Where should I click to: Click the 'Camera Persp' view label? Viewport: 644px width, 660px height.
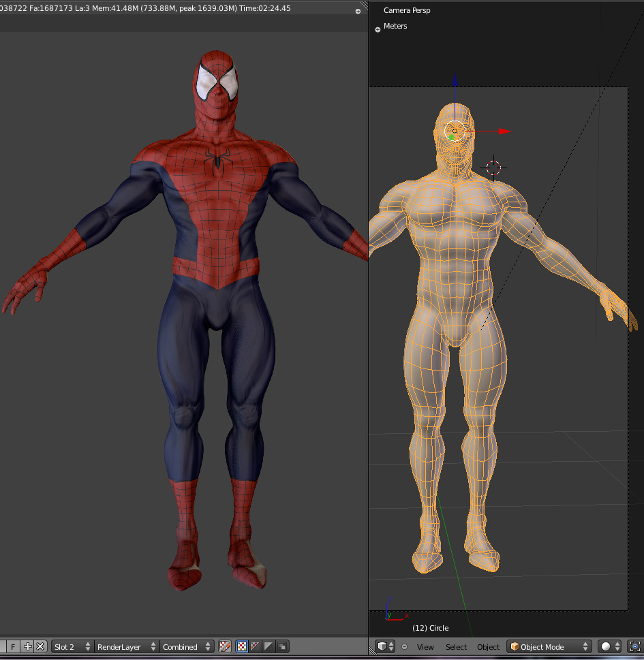click(x=407, y=10)
